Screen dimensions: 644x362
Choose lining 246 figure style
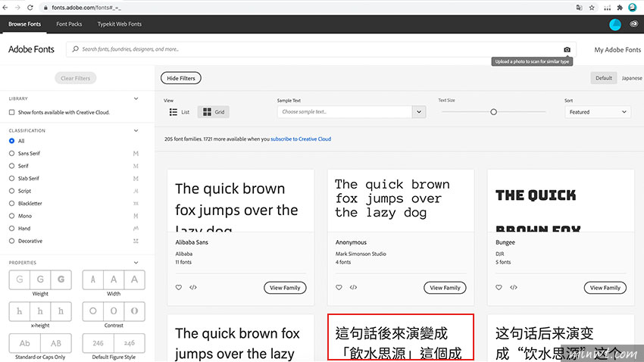coord(98,343)
